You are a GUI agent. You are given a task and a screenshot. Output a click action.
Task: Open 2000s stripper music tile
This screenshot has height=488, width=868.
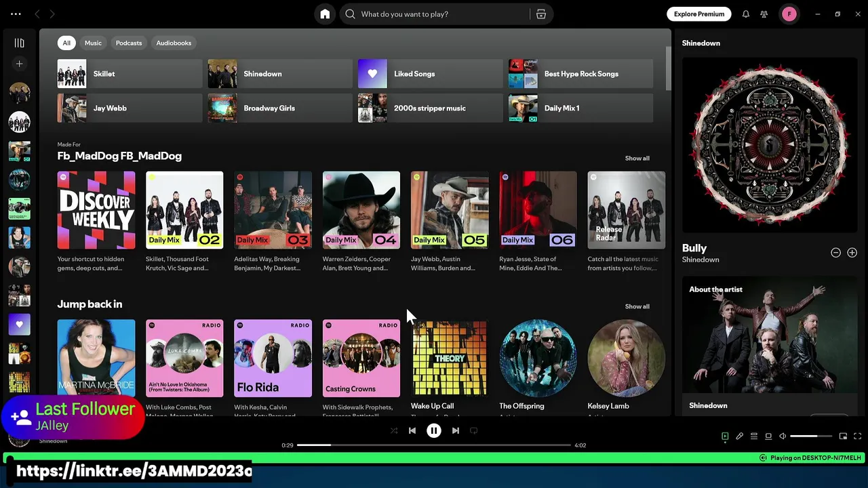430,108
